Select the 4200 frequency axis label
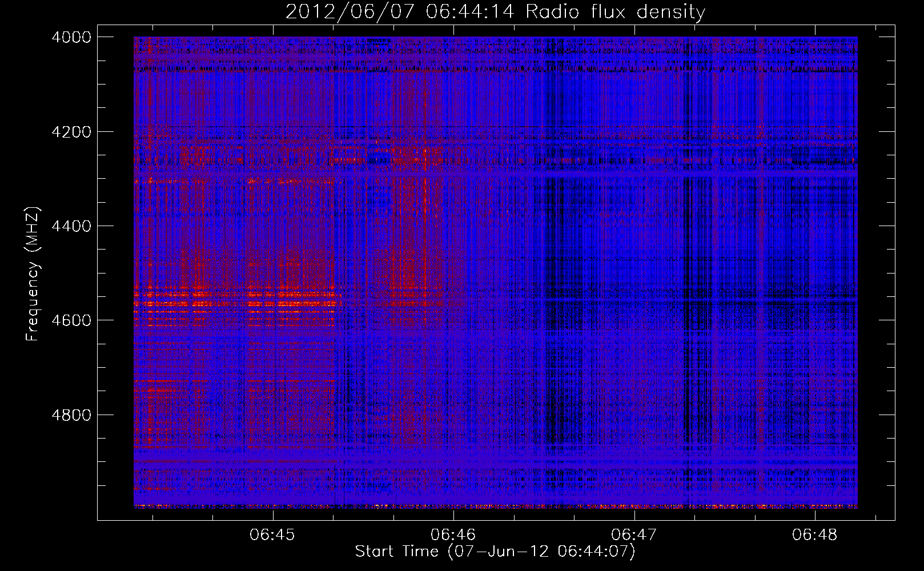Viewport: 924px width, 571px height. pos(71,132)
